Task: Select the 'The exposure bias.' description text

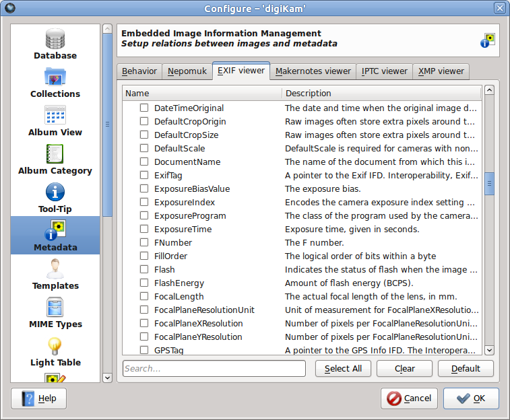Action: 323,188
